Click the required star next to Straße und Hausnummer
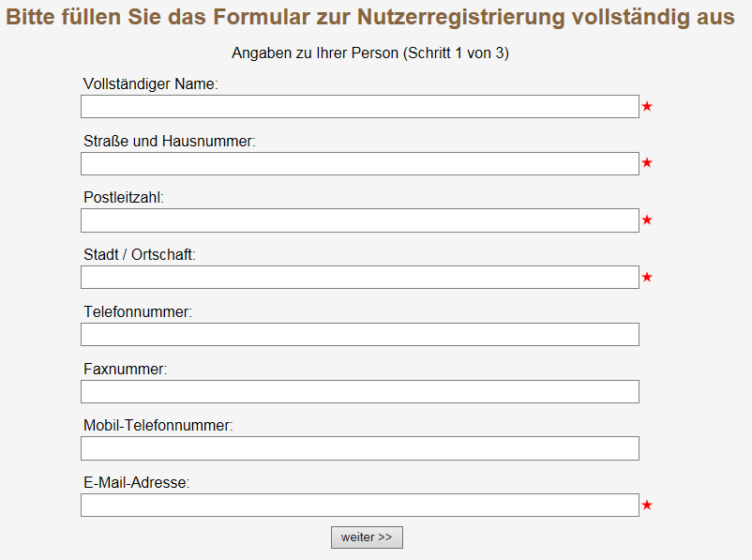Image resolution: width=752 pixels, height=560 pixels. pyautogui.click(x=647, y=163)
